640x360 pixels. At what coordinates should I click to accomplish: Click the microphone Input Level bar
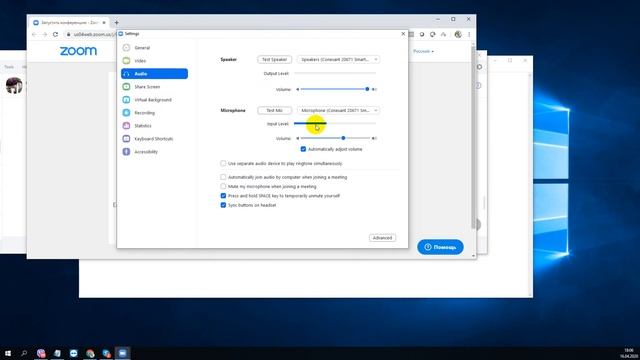[335, 123]
